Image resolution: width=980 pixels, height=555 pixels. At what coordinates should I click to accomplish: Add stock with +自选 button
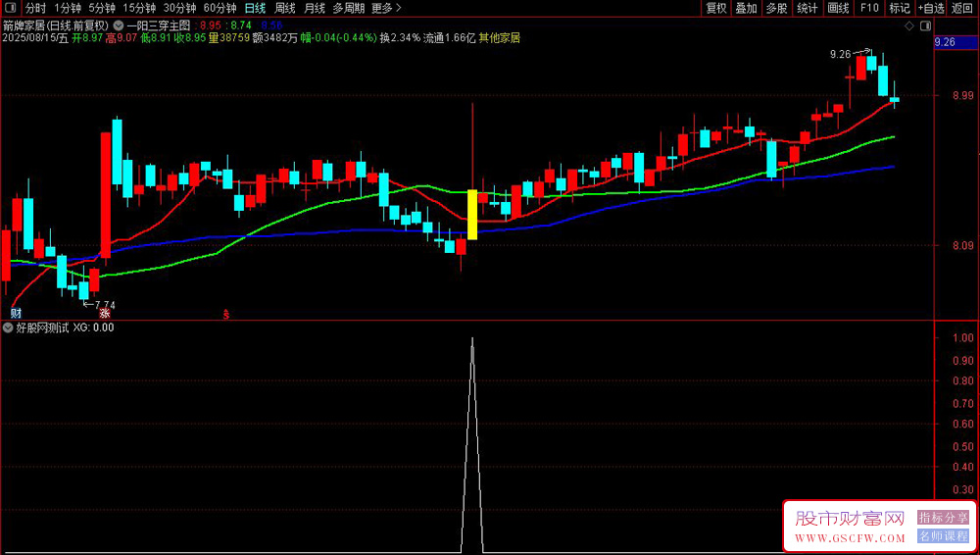932,8
